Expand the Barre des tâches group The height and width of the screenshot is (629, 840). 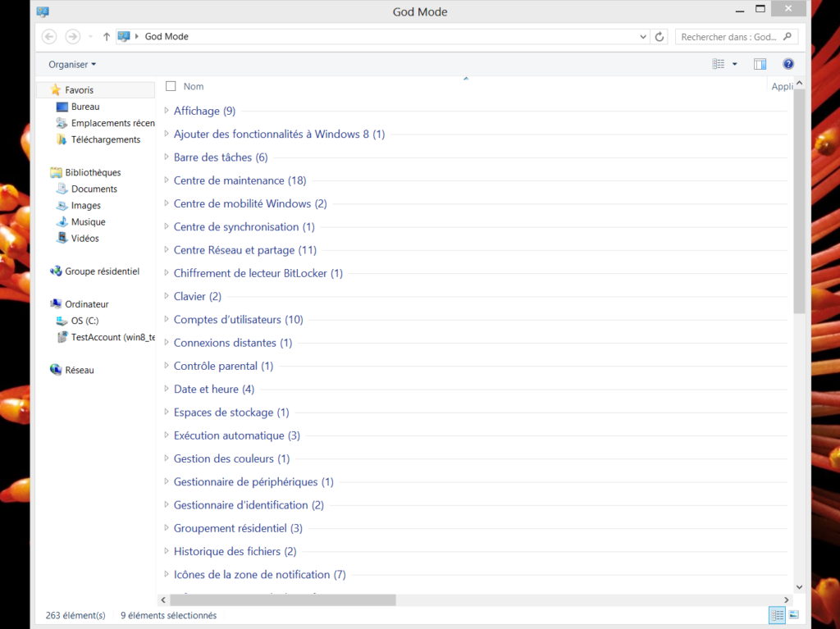(x=166, y=157)
